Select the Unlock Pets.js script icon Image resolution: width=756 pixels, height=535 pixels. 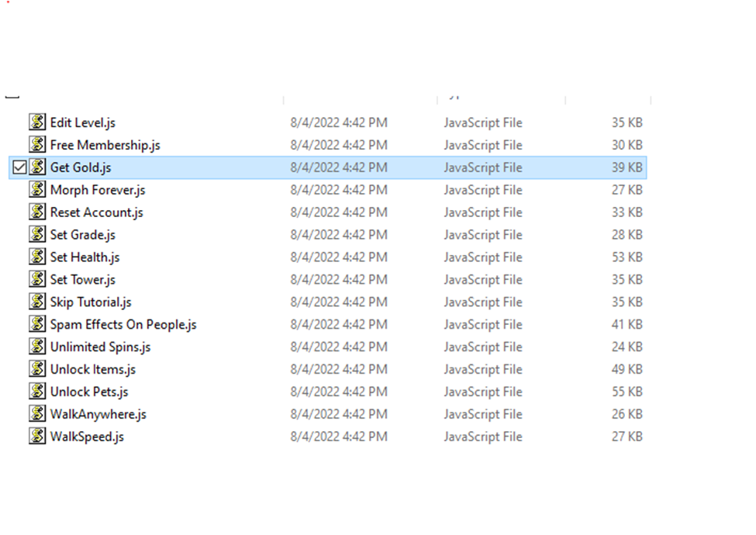(37, 392)
